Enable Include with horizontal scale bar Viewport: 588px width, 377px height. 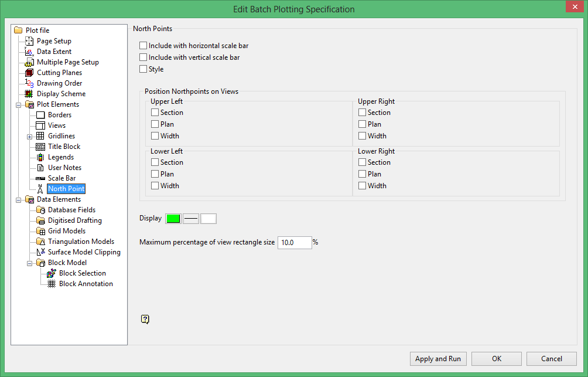coord(143,45)
